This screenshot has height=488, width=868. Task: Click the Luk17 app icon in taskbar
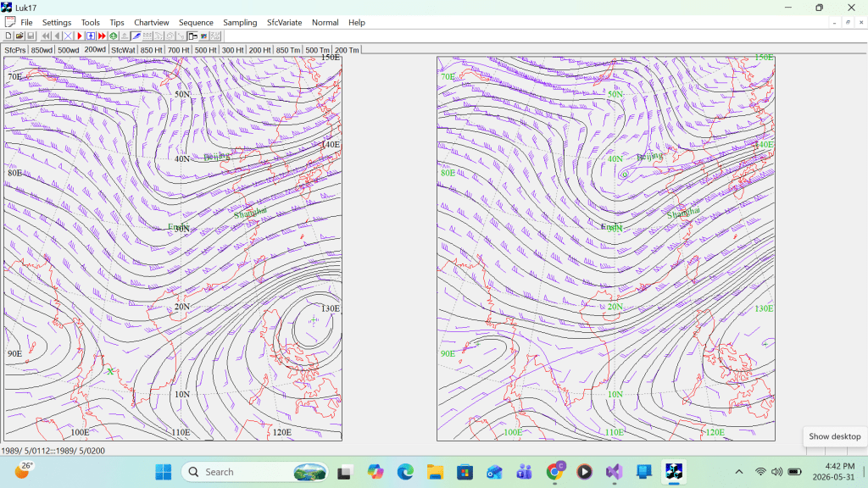point(674,472)
